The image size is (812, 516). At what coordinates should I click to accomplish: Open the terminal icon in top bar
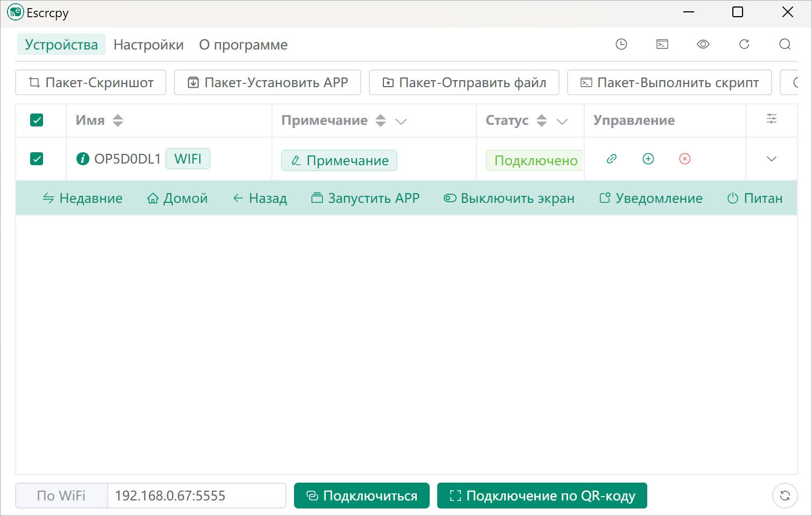[x=662, y=44]
